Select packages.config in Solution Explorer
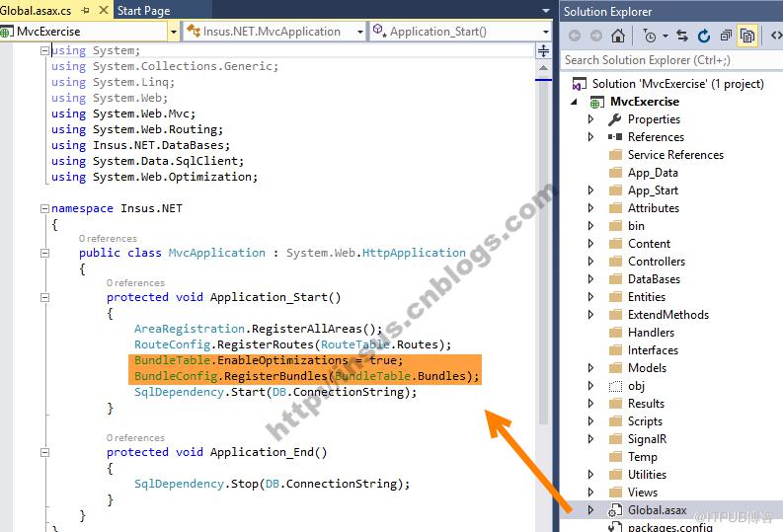 click(669, 526)
